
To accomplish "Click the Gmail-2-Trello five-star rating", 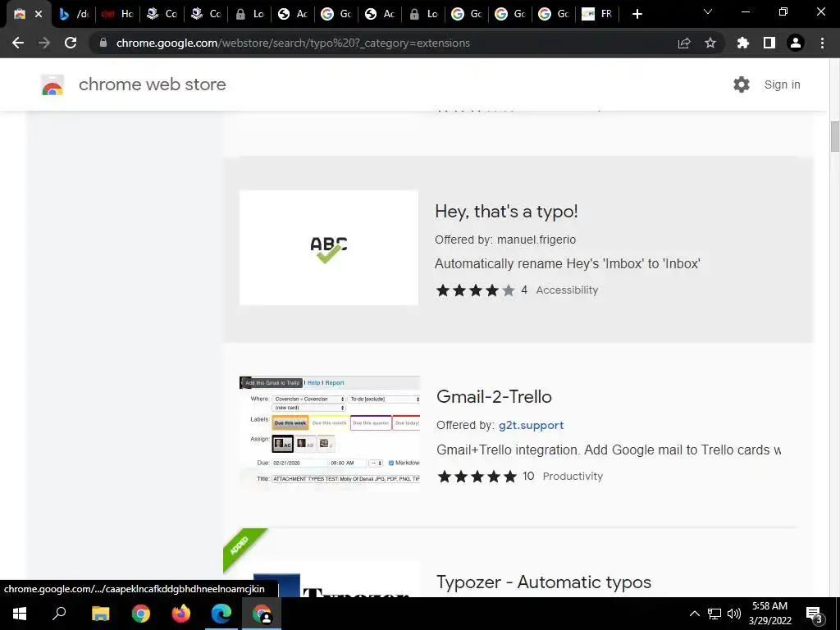I will coord(477,477).
